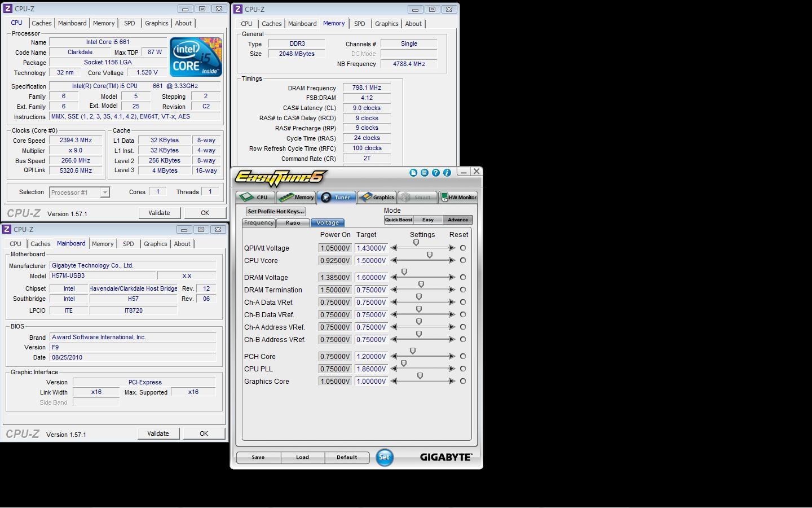Open CPU tab in CPU-Z Memory window

[x=246, y=24]
